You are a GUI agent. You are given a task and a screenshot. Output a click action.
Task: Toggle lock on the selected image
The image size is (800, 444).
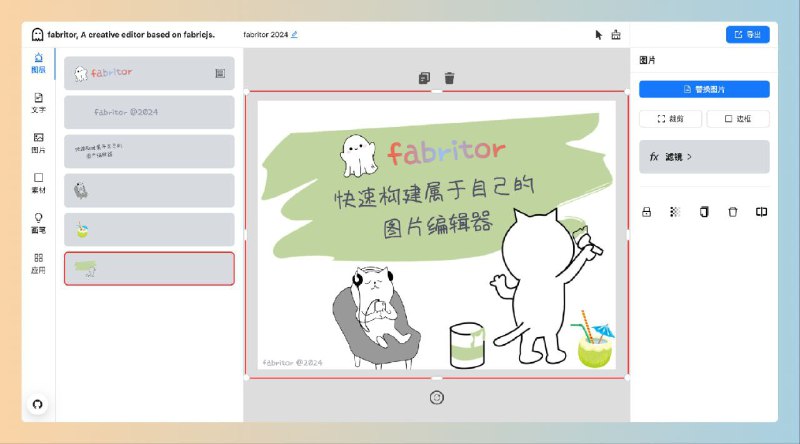(646, 212)
